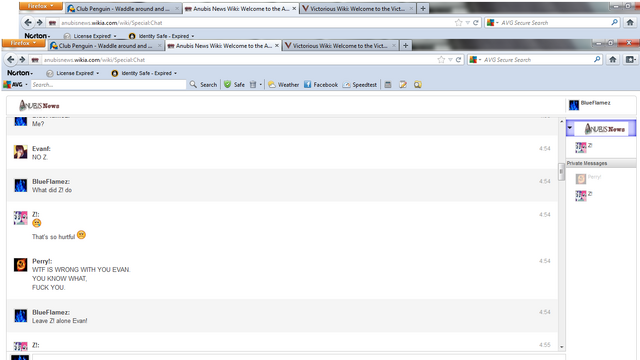640x360 pixels.
Task: Go back in the back Firefox window
Action: point(28,22)
